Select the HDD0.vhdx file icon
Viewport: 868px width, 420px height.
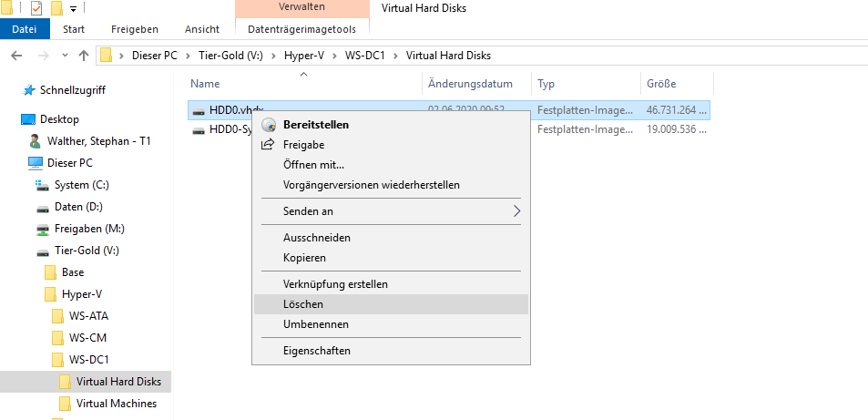point(199,111)
